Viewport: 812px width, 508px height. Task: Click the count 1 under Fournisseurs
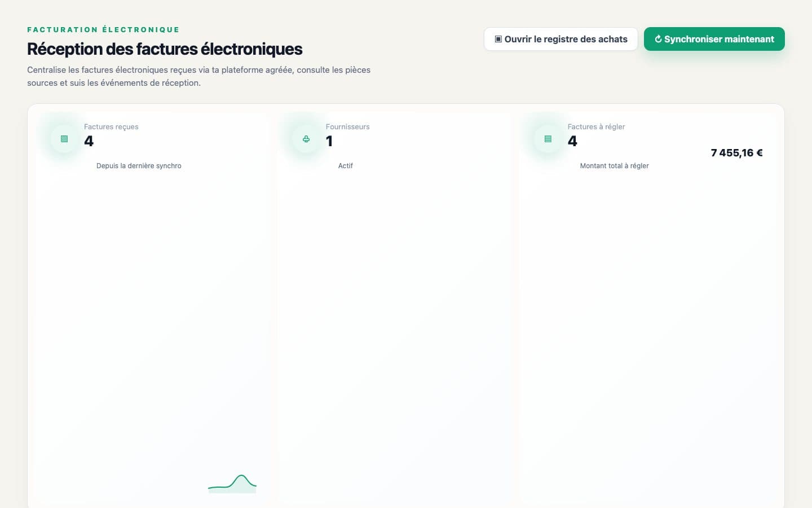[x=329, y=141]
